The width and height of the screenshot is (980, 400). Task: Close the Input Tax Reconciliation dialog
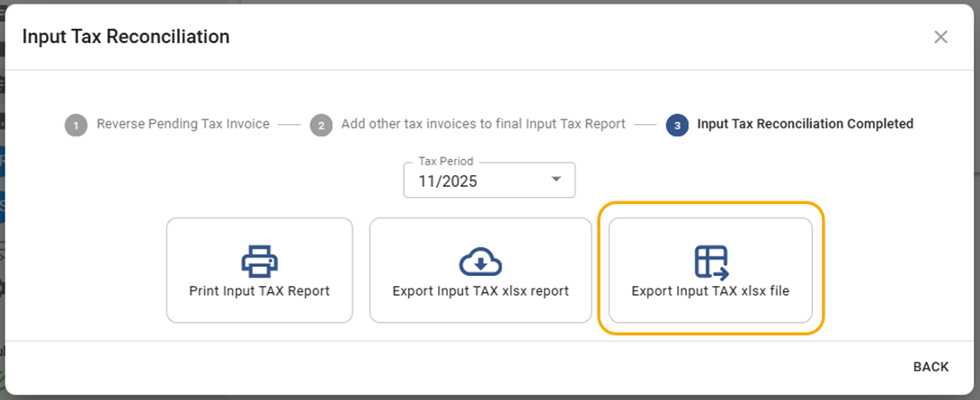tap(940, 37)
